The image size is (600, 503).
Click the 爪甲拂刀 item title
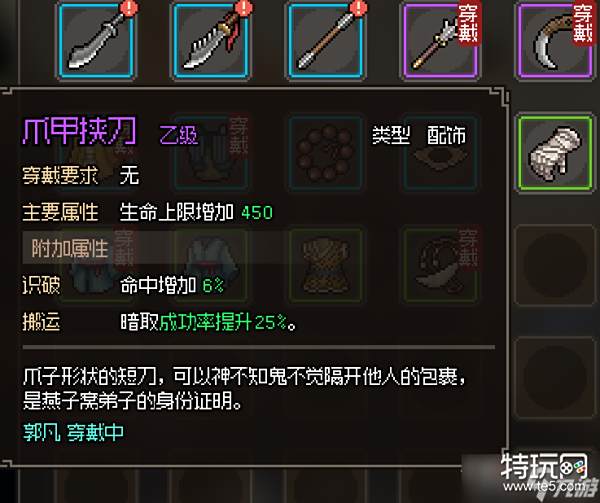pos(79,132)
